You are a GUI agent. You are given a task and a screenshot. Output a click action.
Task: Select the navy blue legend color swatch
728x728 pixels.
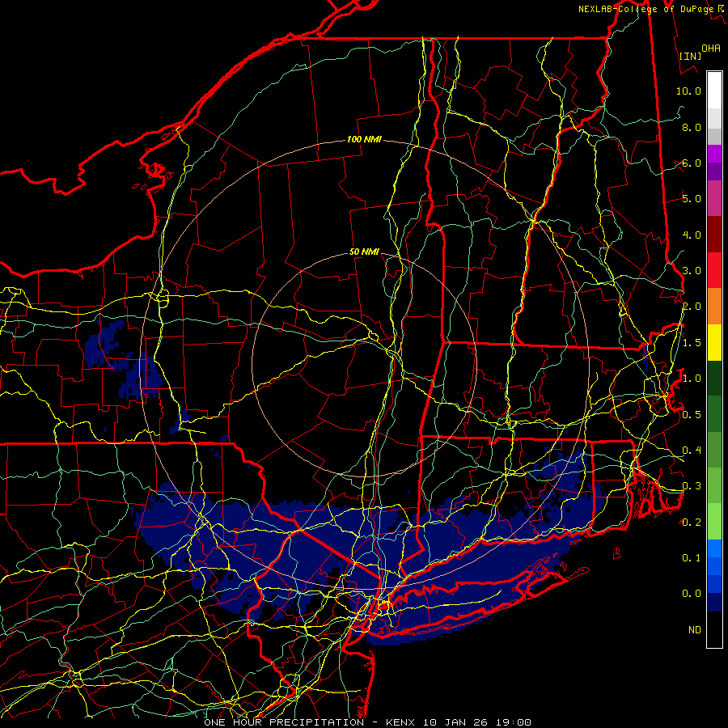[714, 603]
